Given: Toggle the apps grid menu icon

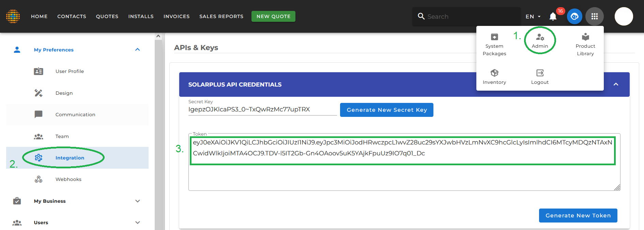Looking at the screenshot, I should (595, 16).
